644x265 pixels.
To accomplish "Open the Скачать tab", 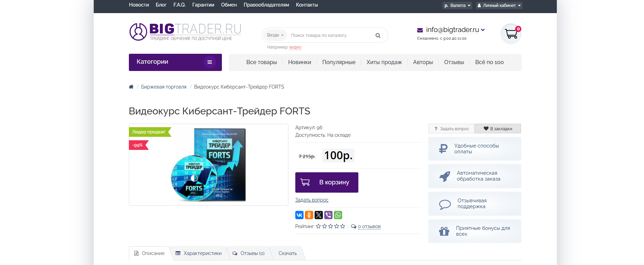I will point(287,253).
